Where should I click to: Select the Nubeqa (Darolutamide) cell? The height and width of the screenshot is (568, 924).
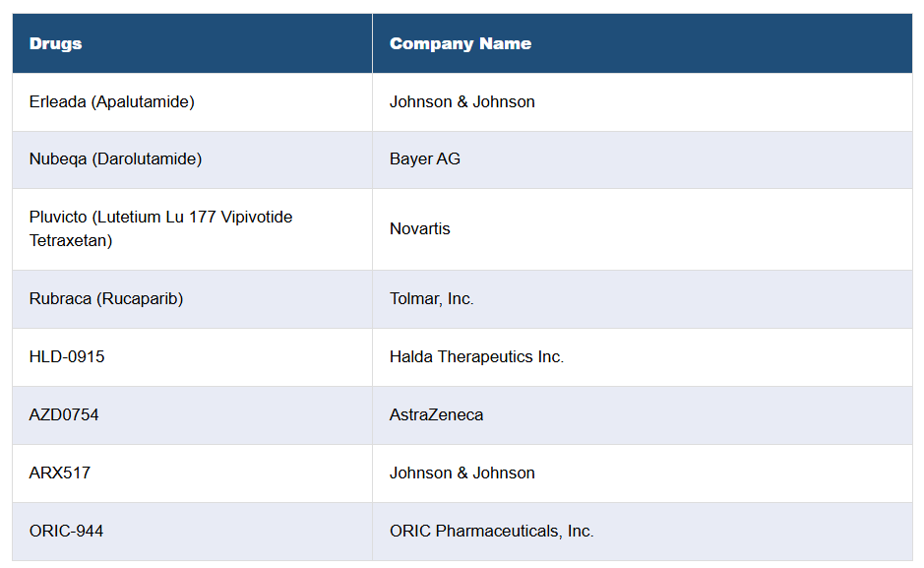[x=115, y=158]
